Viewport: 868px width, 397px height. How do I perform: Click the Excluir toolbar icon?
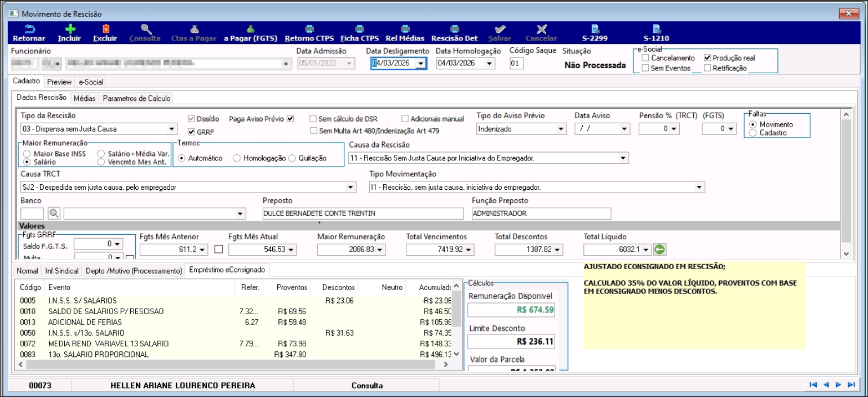(105, 29)
